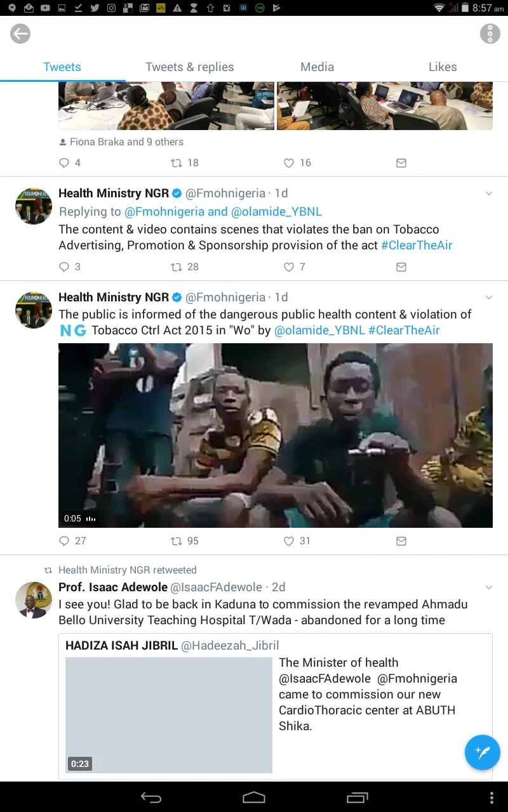Share the #ClearTheAir reply tweet via message

tap(401, 267)
